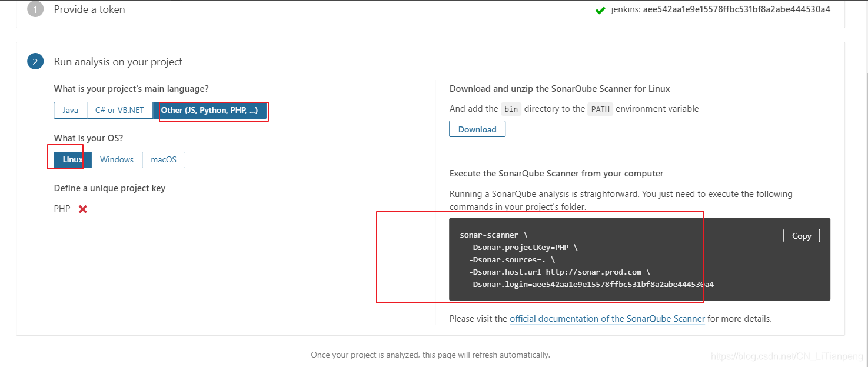Image resolution: width=868 pixels, height=367 pixels.
Task: Choose Windows as your OS
Action: [x=117, y=159]
